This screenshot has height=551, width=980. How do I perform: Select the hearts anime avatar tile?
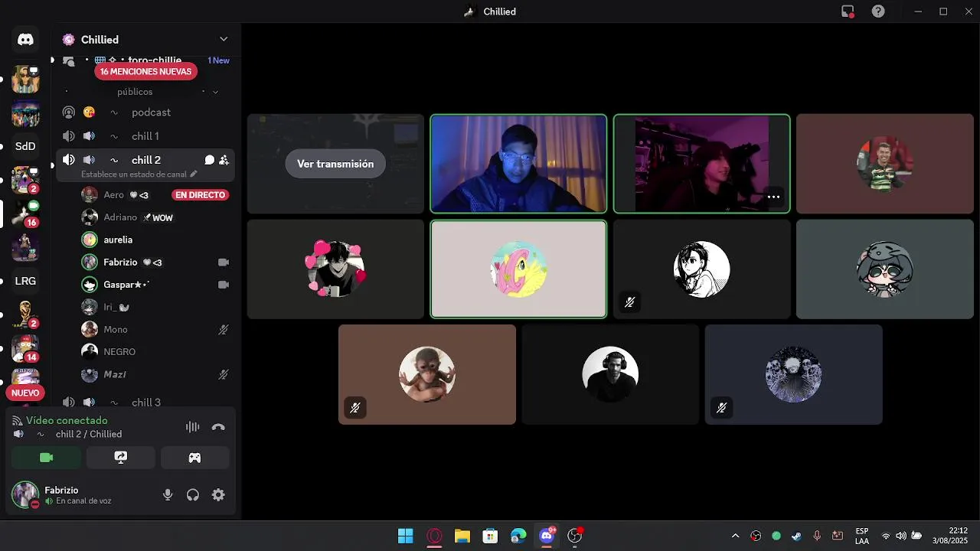tap(335, 269)
